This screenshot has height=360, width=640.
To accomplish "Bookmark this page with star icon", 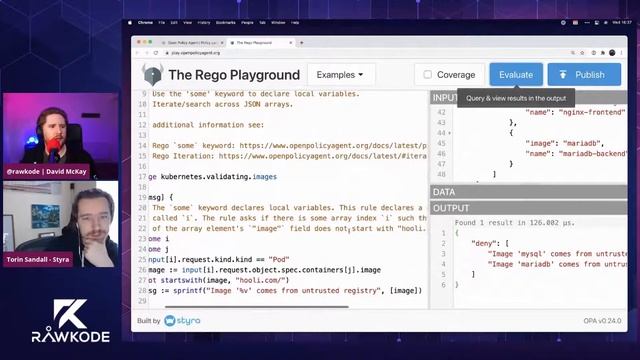I will pos(582,53).
